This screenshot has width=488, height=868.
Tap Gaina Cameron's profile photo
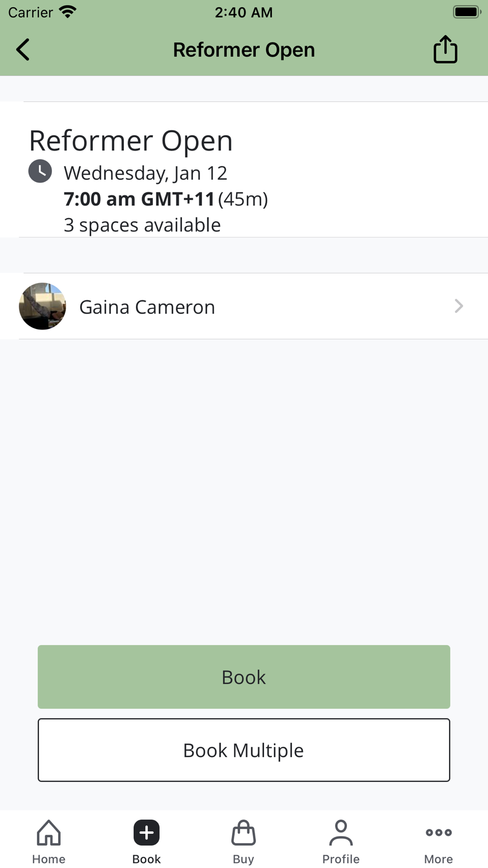click(42, 306)
